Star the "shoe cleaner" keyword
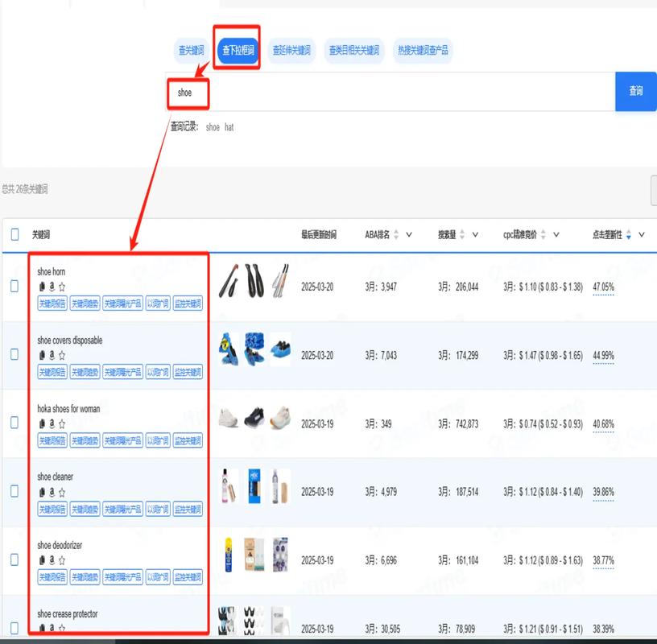 [x=62, y=491]
